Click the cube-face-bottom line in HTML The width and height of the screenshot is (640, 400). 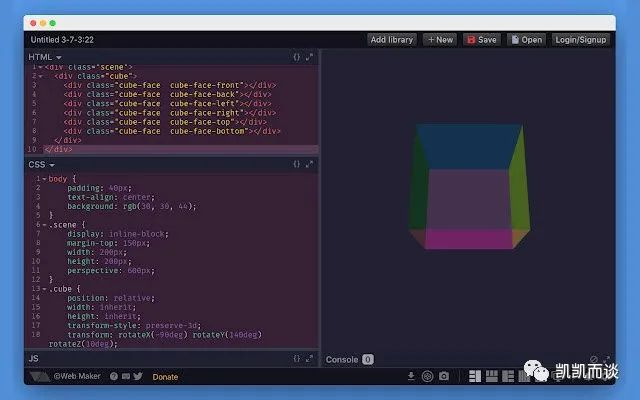click(172, 131)
